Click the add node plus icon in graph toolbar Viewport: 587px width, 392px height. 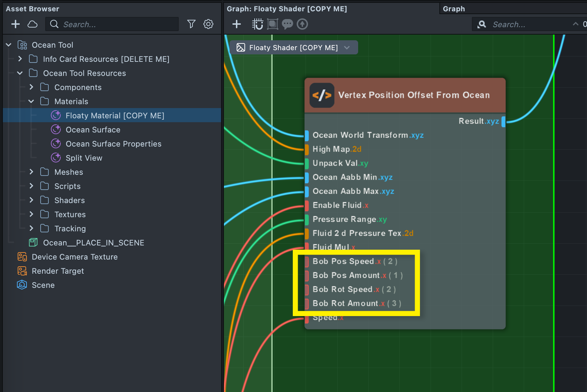point(237,24)
